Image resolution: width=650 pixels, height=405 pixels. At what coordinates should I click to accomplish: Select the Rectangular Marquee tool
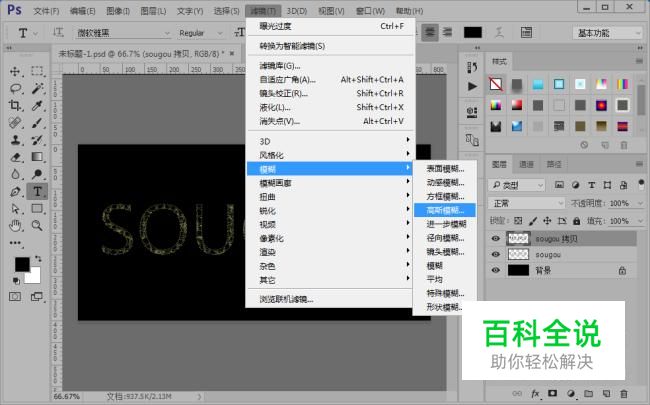click(37, 71)
